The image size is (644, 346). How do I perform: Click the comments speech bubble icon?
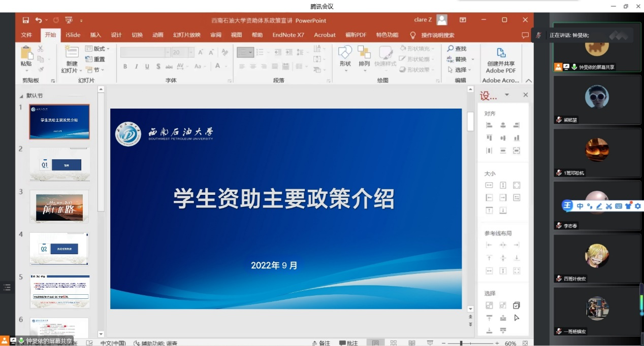525,35
